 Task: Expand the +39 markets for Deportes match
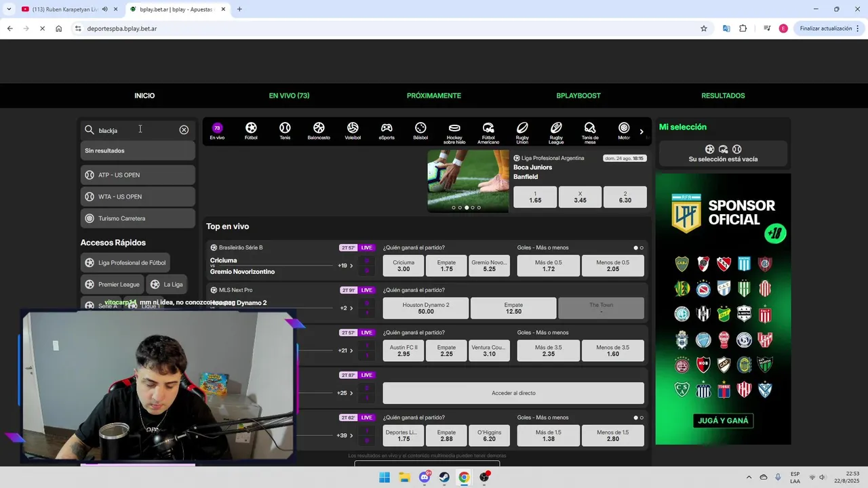346,435
